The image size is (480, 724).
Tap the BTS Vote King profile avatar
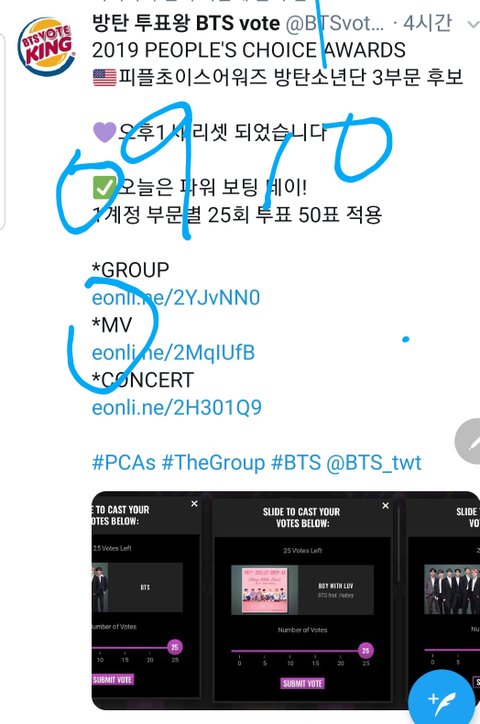pyautogui.click(x=46, y=47)
